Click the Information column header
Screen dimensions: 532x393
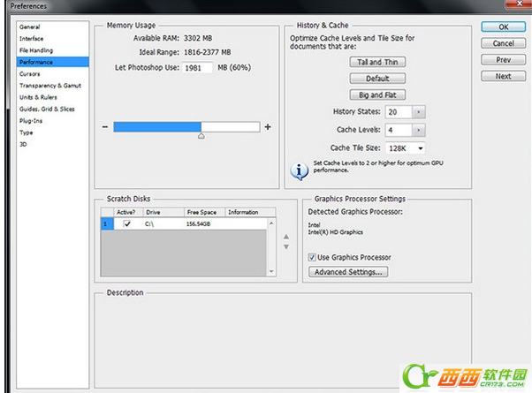pyautogui.click(x=250, y=212)
